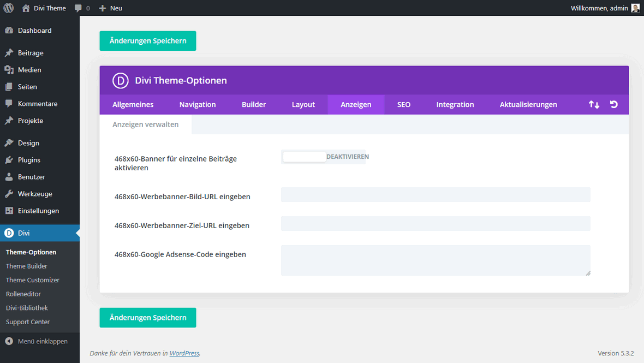Select the Anzeigen verwalten tab

click(145, 124)
